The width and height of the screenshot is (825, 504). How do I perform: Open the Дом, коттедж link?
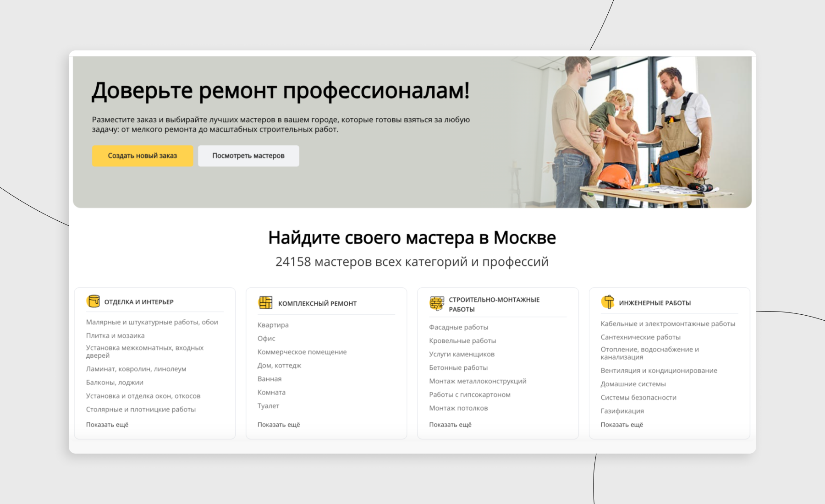click(x=279, y=366)
